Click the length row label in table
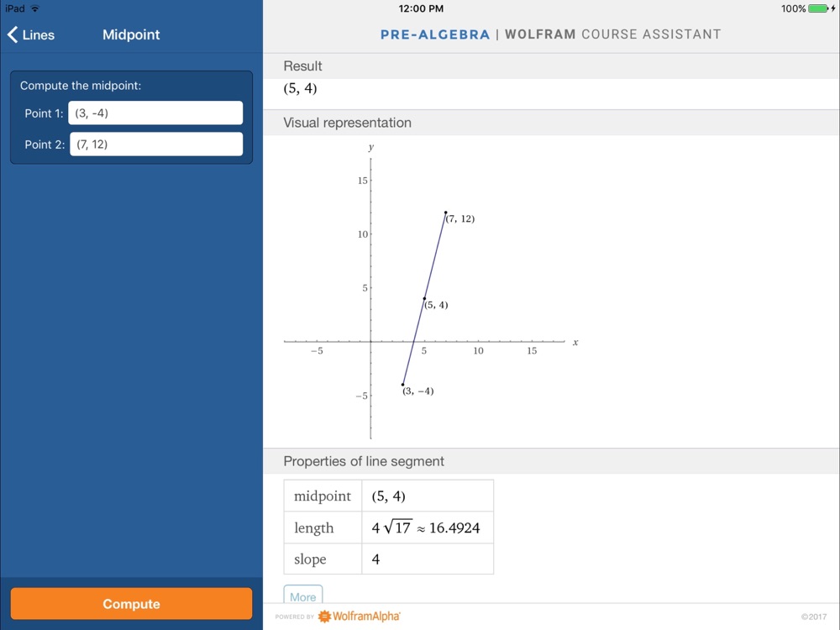 [314, 528]
